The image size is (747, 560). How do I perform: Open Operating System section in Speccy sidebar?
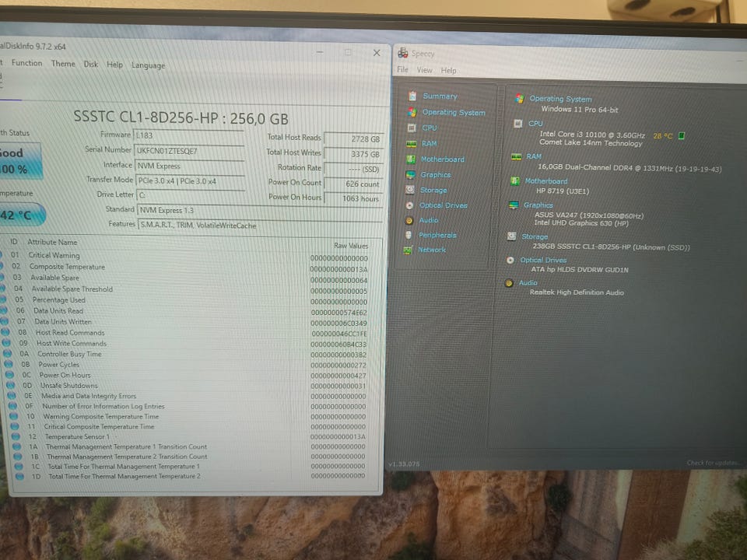click(454, 112)
